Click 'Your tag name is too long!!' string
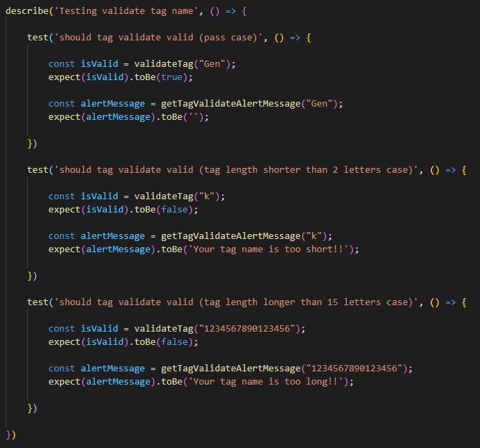The height and width of the screenshot is (448, 480). coord(265,382)
